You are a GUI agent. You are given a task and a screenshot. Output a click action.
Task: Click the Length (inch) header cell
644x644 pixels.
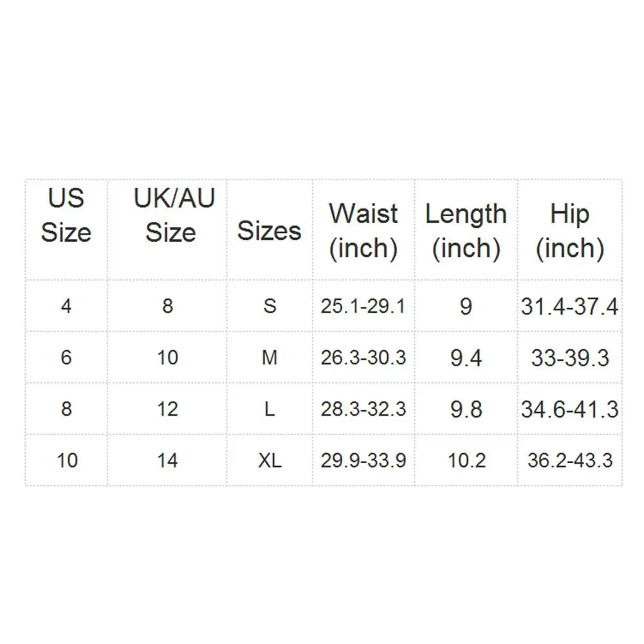pos(466,231)
